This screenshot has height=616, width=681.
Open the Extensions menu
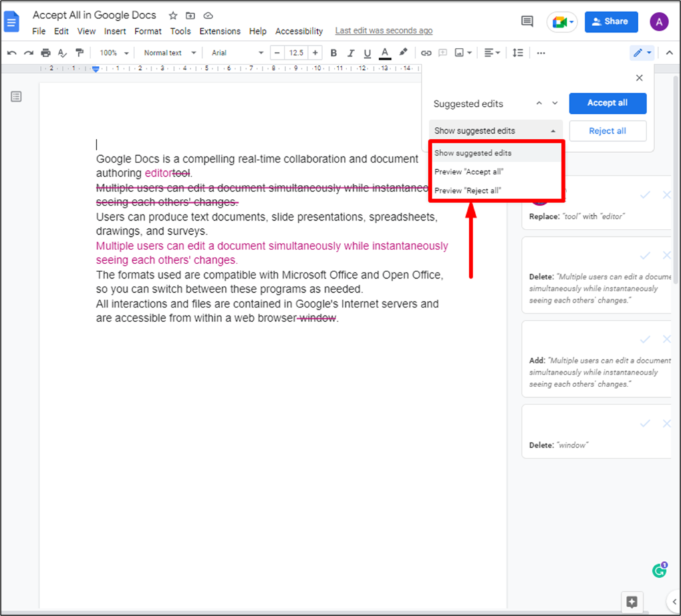(x=219, y=31)
